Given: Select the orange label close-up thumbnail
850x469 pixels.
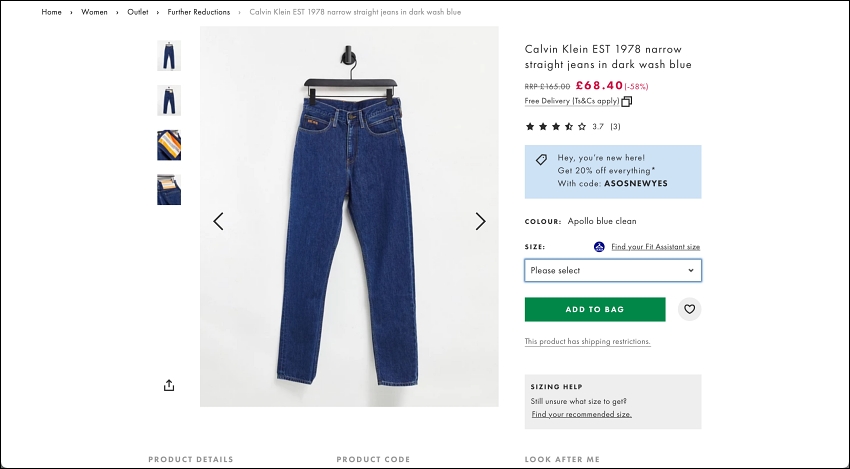Looking at the screenshot, I should tap(169, 145).
